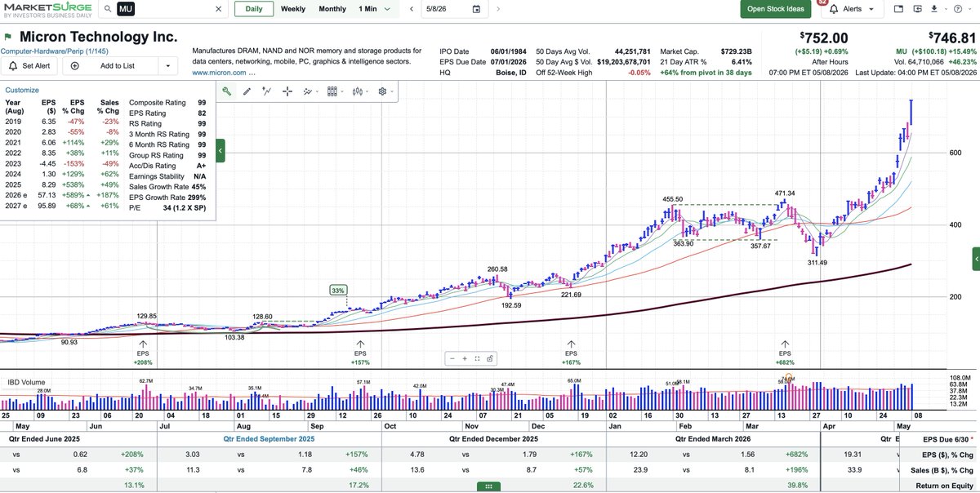This screenshot has width=980, height=493.
Task: Fit chart with the fullscreen brackets icon
Action: [x=478, y=358]
